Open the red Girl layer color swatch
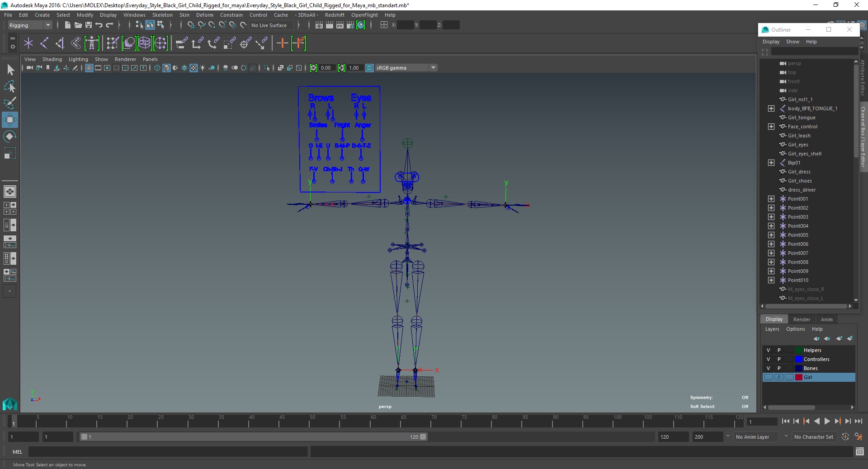 pos(799,377)
